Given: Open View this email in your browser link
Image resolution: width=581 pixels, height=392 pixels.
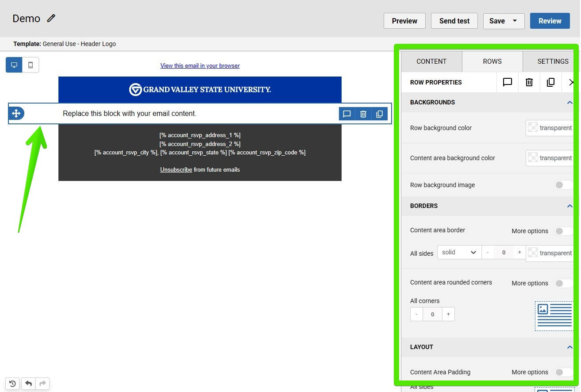Looking at the screenshot, I should pyautogui.click(x=200, y=65).
